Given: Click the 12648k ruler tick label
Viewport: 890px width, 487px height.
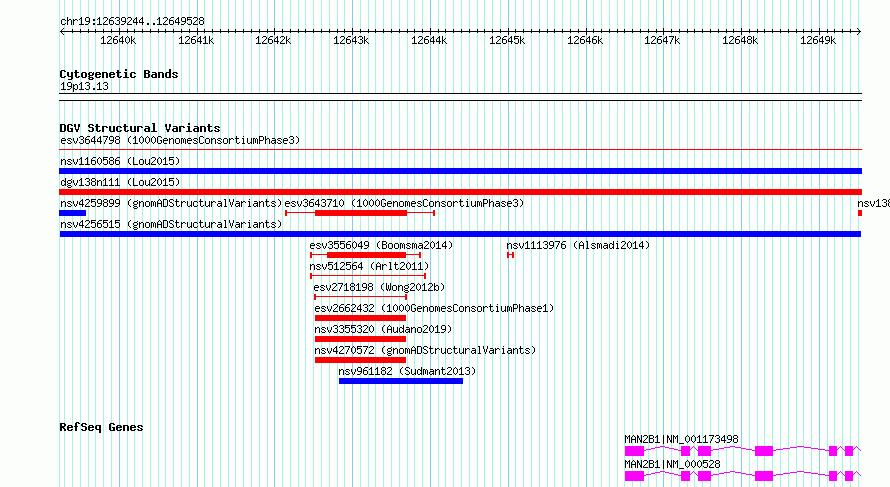Looking at the screenshot, I should point(740,40).
